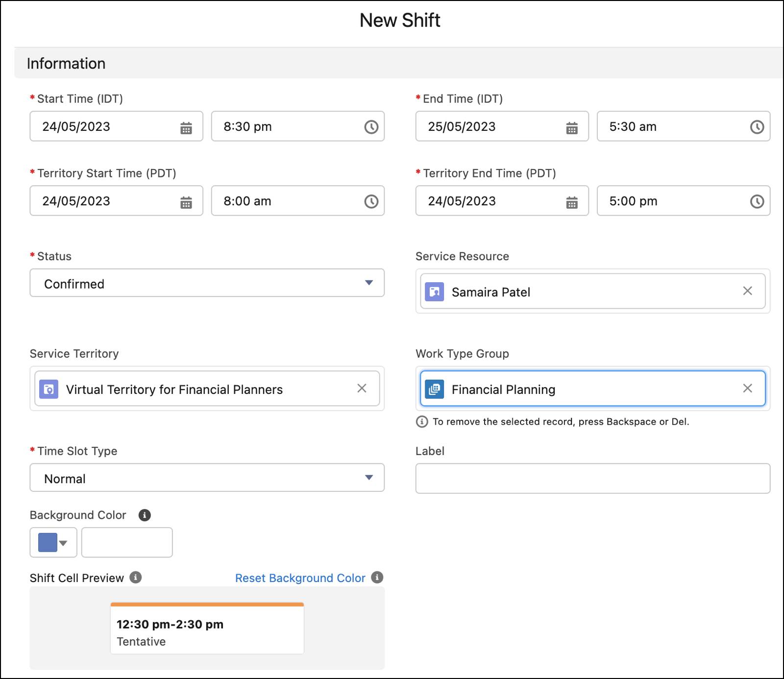The image size is (784, 679).
Task: Click the shift preview cell 12:30 pm-2:30 pm
Action: [x=207, y=630]
